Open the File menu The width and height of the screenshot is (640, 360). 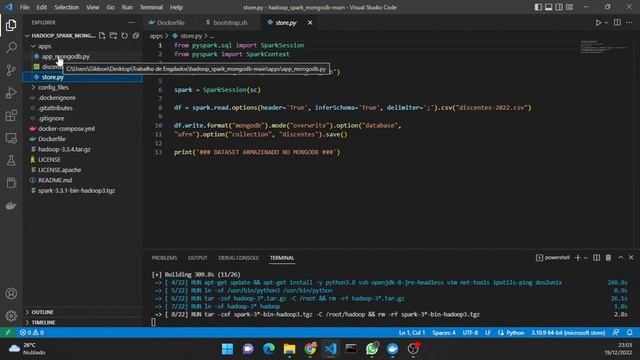point(24,7)
